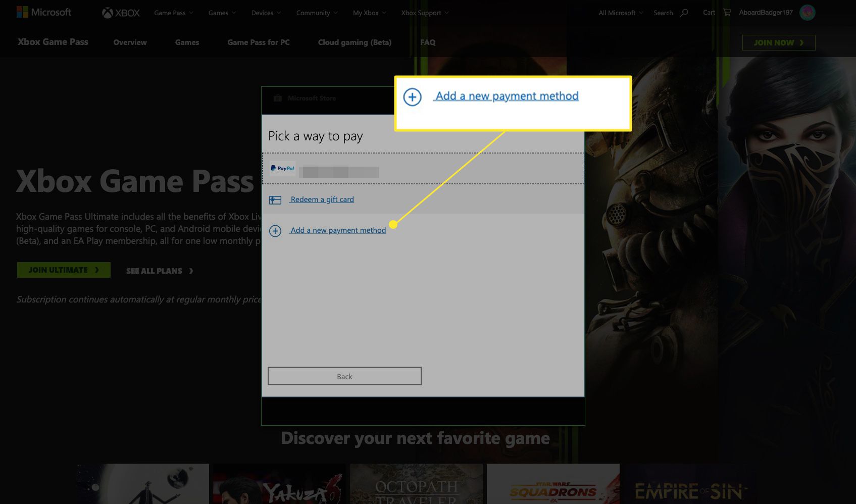Open the Cloud gaming (Beta) tab
The height and width of the screenshot is (504, 856).
(355, 42)
